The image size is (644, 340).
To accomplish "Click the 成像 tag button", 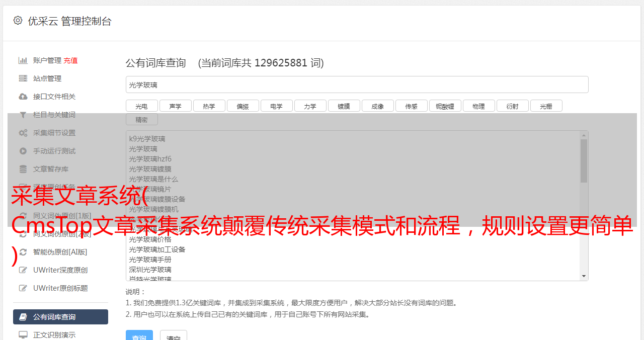I will click(378, 106).
